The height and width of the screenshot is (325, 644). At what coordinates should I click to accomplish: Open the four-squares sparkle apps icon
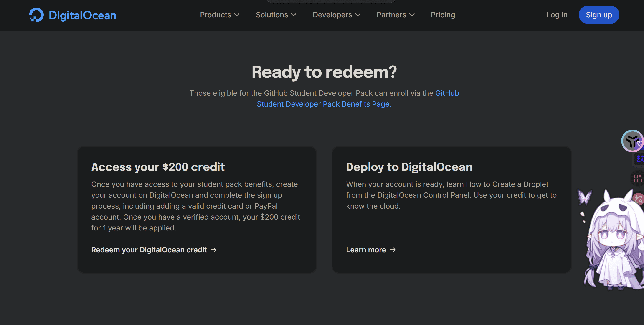(638, 178)
